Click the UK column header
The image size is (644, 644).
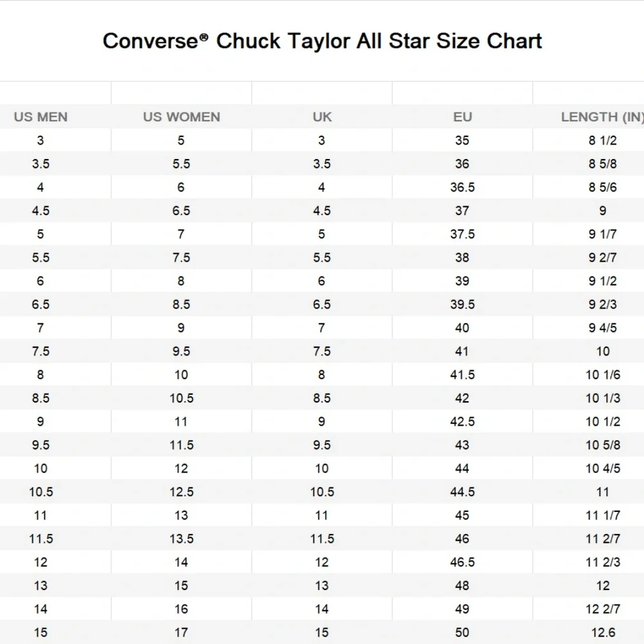(x=322, y=117)
